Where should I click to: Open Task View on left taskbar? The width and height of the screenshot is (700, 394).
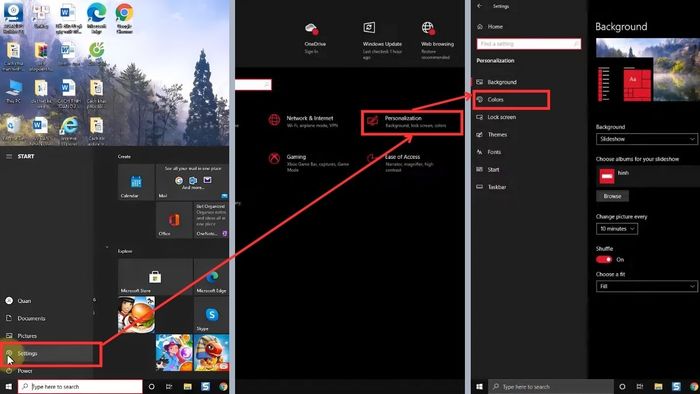pyautogui.click(x=169, y=386)
